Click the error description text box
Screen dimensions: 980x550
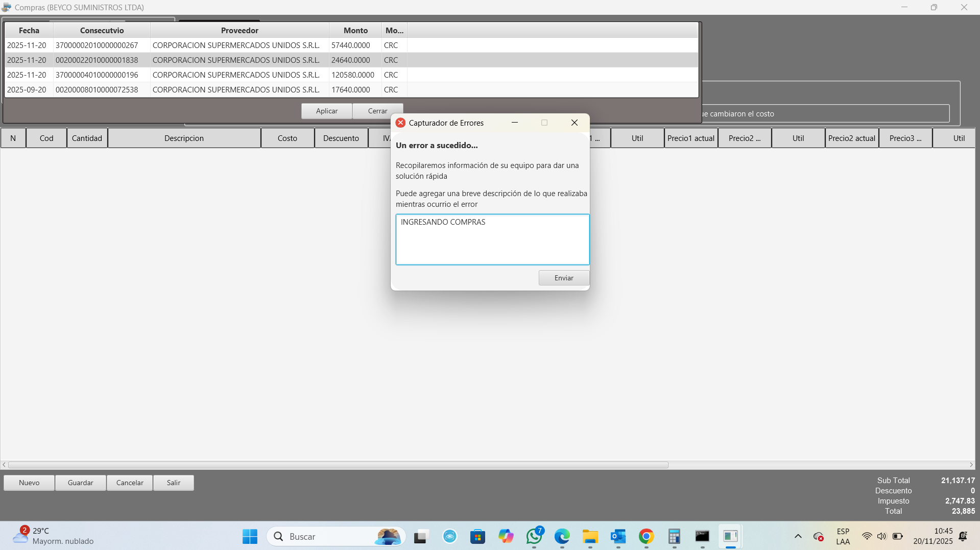click(492, 240)
